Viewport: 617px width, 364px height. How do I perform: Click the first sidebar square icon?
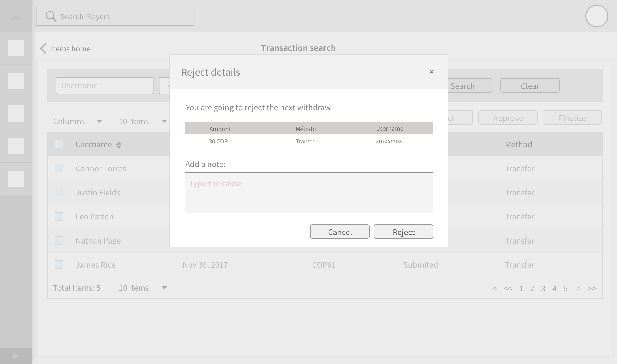16,48
